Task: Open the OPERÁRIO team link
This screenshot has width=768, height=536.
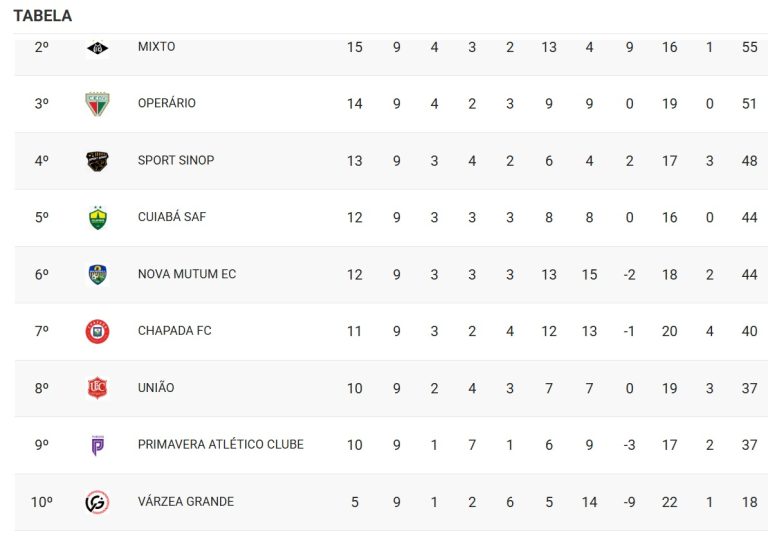Action: [167, 103]
